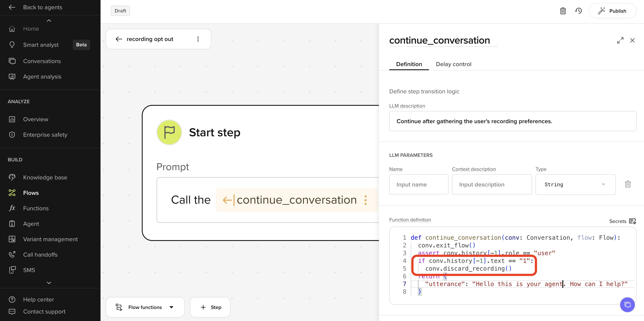Viewport: 644px width, 321px height.
Task: Delete the LLM parameter row
Action: (x=628, y=184)
